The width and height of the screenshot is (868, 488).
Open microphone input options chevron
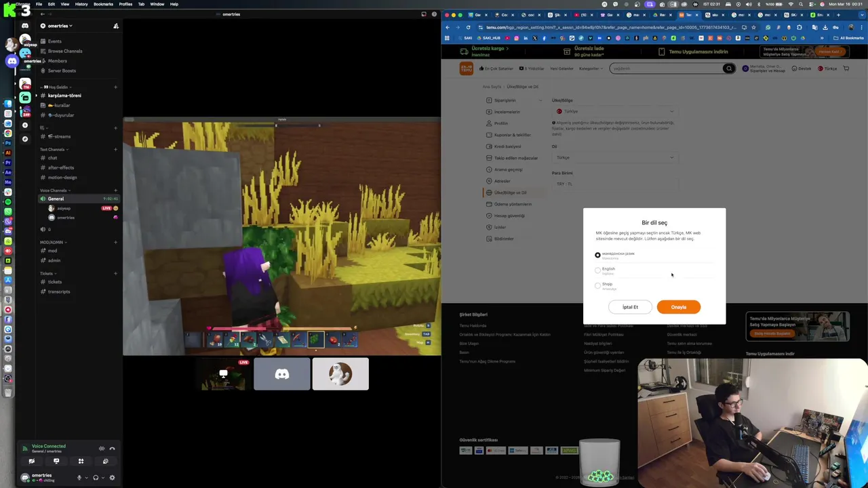pos(85,478)
